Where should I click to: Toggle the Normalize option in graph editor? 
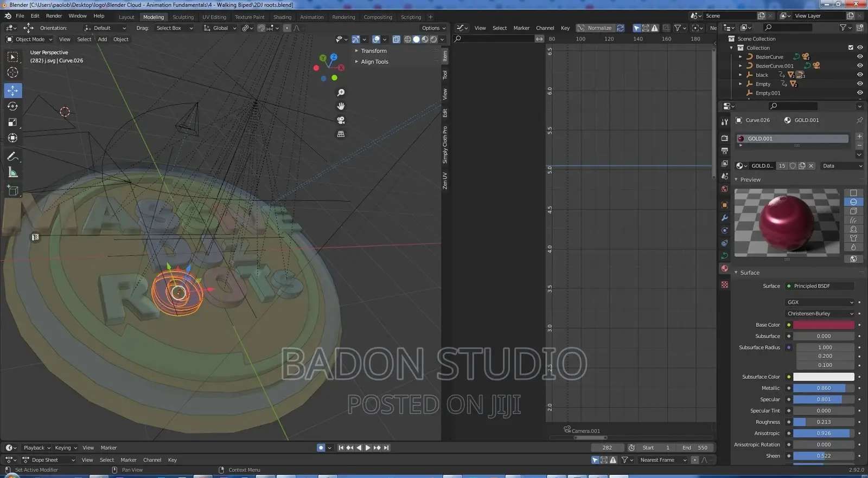click(x=595, y=28)
